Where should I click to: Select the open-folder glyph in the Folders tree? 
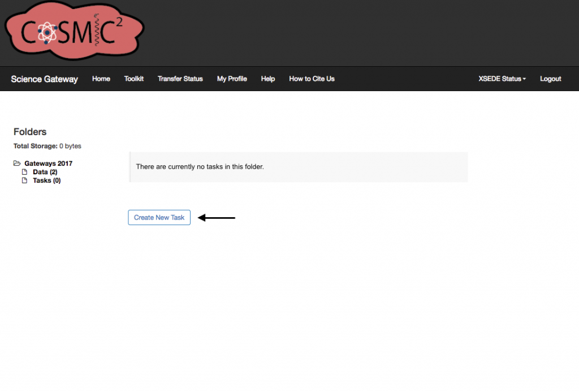(18, 163)
